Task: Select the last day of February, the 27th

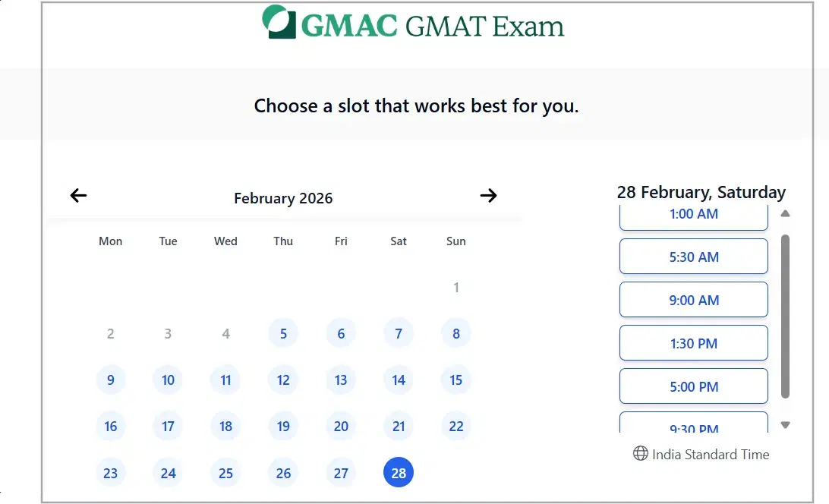Action: coord(340,472)
